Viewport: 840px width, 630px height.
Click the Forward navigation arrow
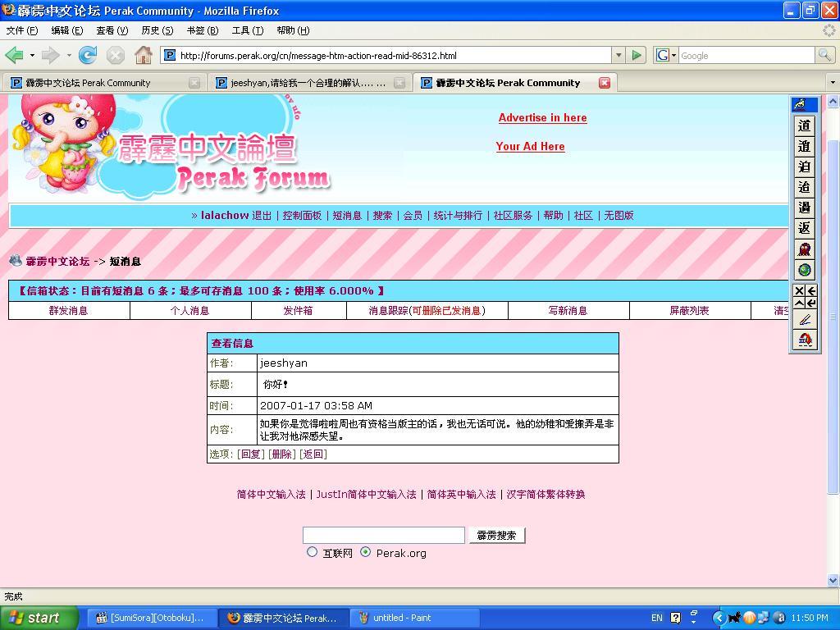pos(50,55)
